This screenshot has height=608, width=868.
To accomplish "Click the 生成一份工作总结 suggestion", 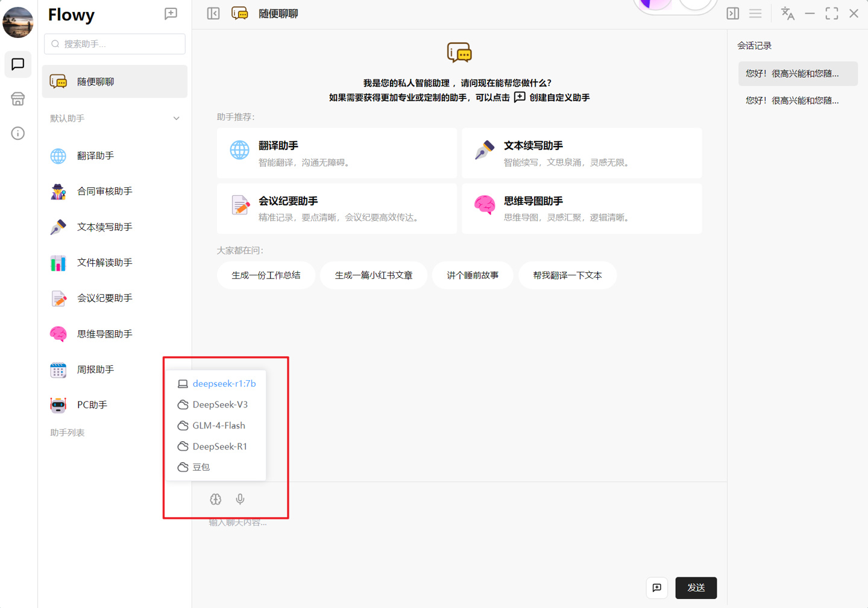I will (x=266, y=275).
